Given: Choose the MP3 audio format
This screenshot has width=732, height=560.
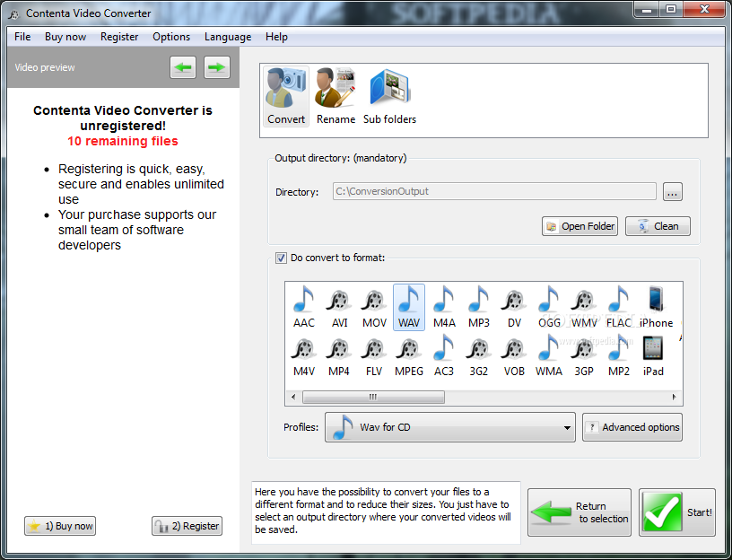Looking at the screenshot, I should pos(479,307).
